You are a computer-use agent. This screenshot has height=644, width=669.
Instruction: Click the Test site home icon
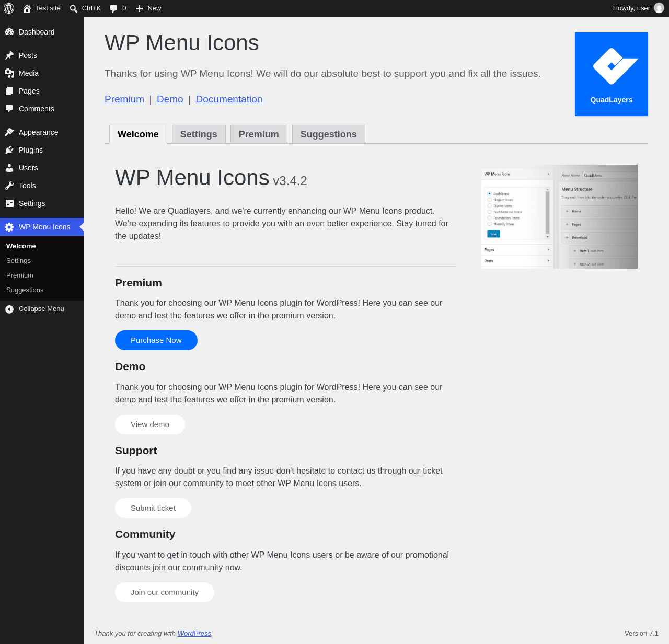click(x=27, y=8)
